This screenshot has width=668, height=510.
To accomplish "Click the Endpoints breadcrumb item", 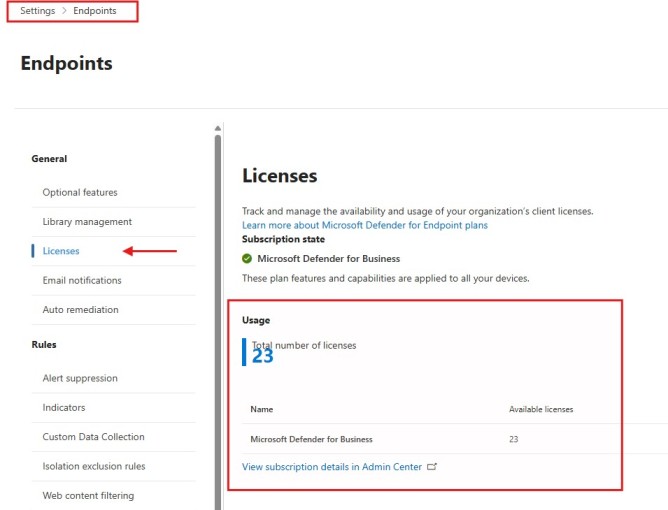I will 95,11.
